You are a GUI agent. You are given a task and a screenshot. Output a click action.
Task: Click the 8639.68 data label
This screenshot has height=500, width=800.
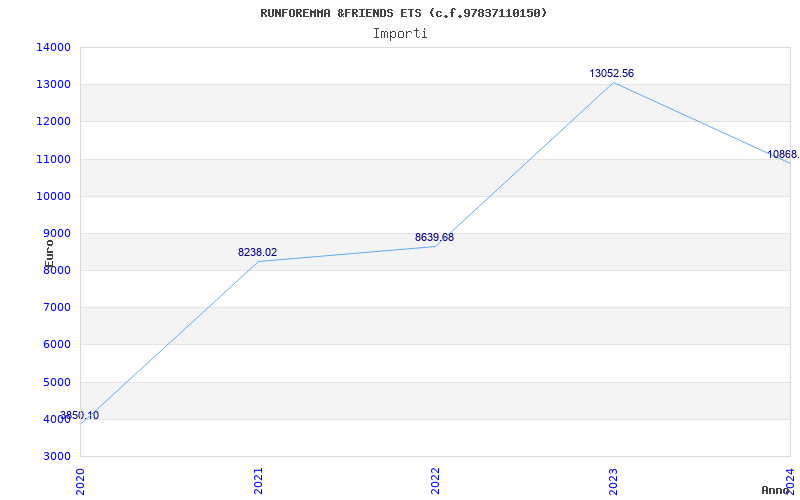click(x=434, y=237)
